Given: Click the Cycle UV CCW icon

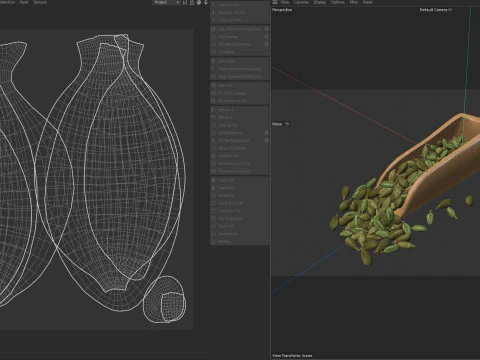Looking at the screenshot, I should 214,203.
